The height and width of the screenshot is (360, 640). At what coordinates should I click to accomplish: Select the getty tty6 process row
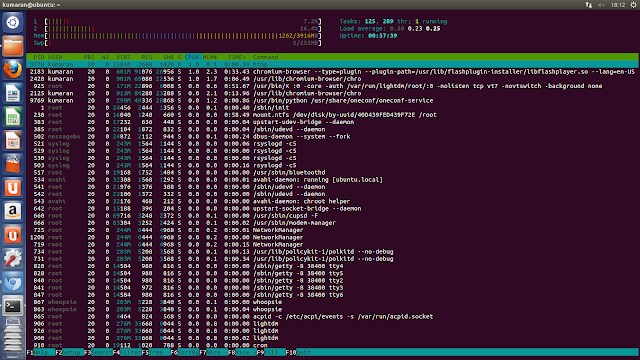[x=332, y=295]
